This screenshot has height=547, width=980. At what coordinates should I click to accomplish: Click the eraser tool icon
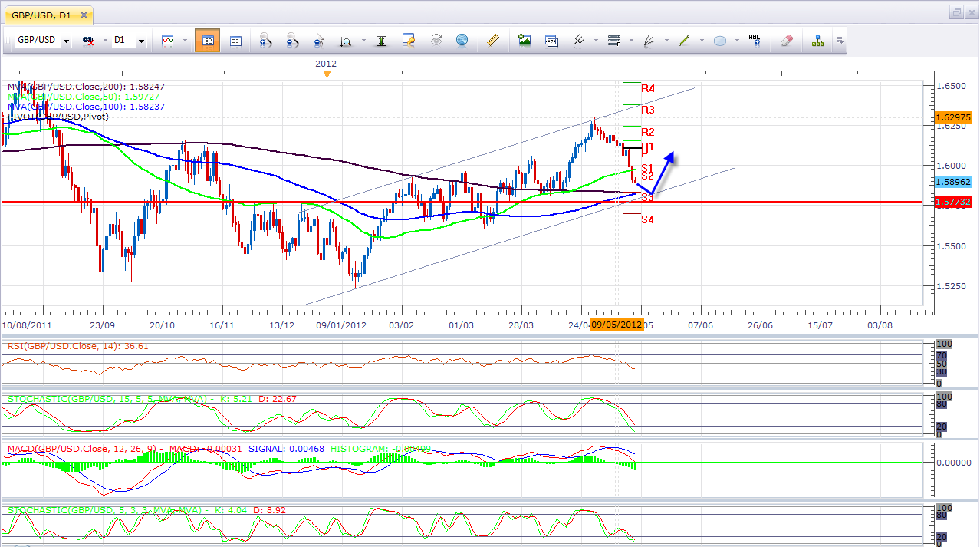(x=786, y=41)
